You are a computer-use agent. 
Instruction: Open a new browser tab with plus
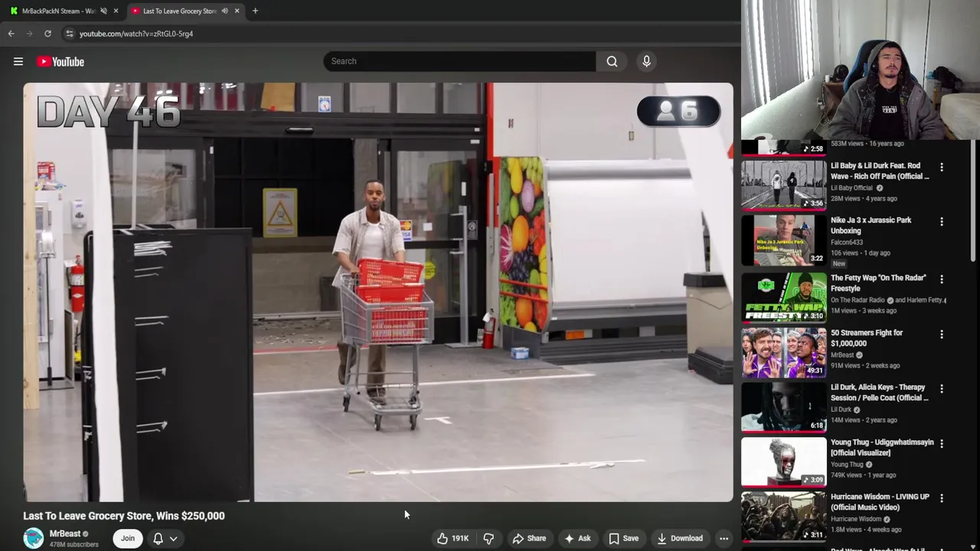click(x=255, y=11)
